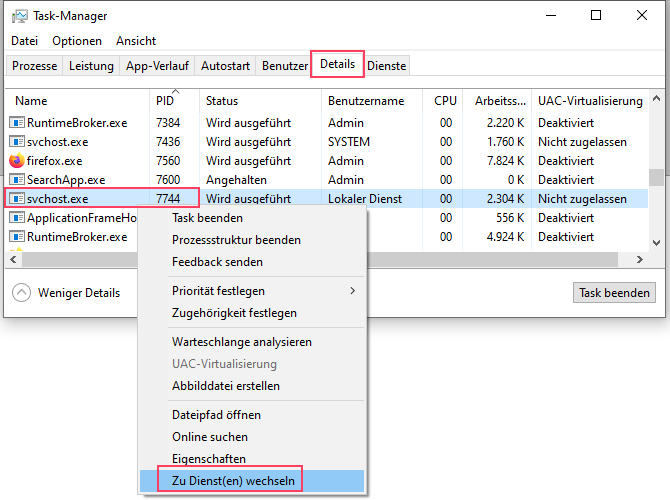Select Zugehörigkeit festlegen in context menu
This screenshot has height=500, width=670.
pos(252,313)
